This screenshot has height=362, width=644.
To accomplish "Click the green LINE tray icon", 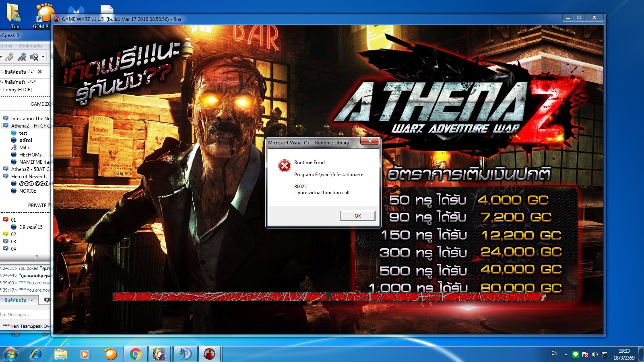I will click(x=576, y=354).
